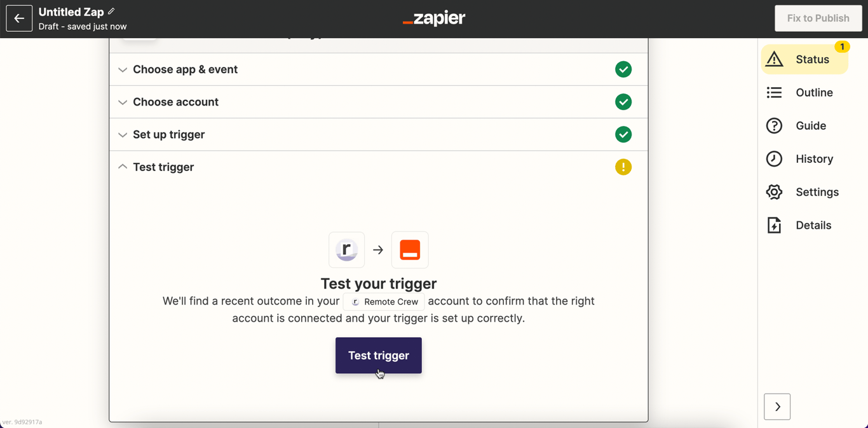Collapse the right sidebar with chevron
Screen dimensions: 868x428
point(777,407)
